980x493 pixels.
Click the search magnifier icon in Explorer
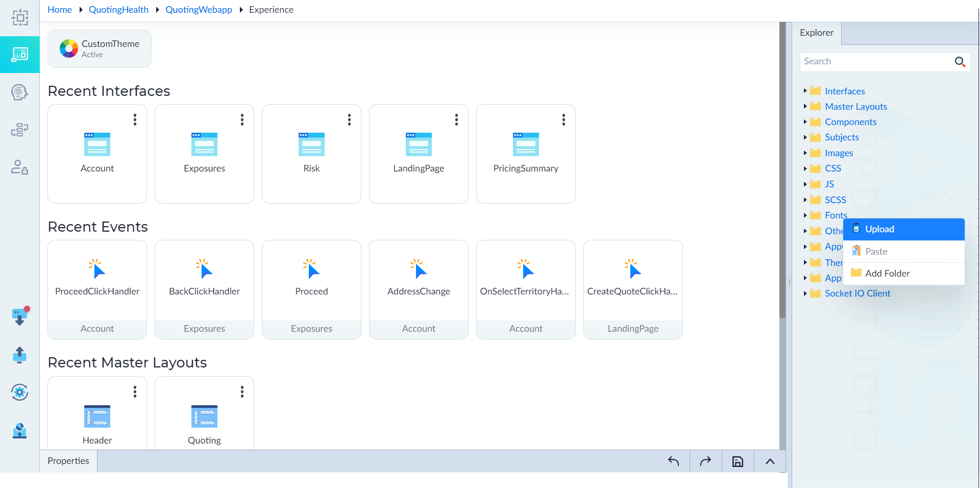point(960,62)
